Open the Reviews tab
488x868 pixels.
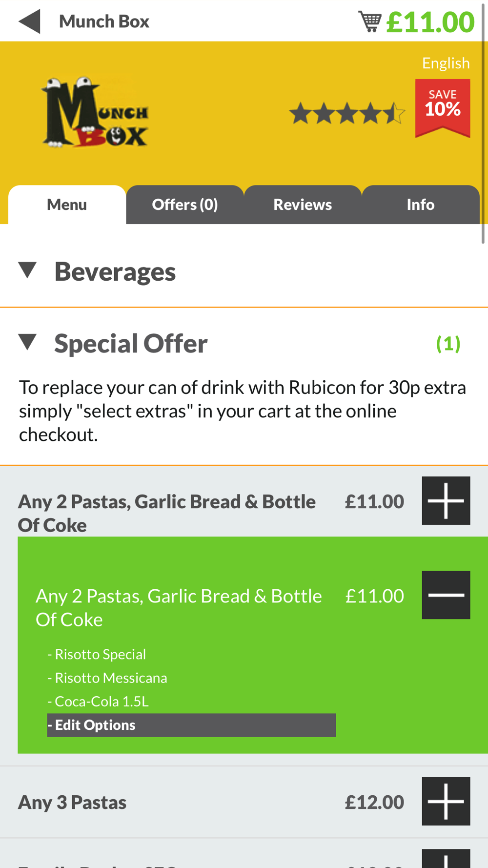tap(303, 205)
